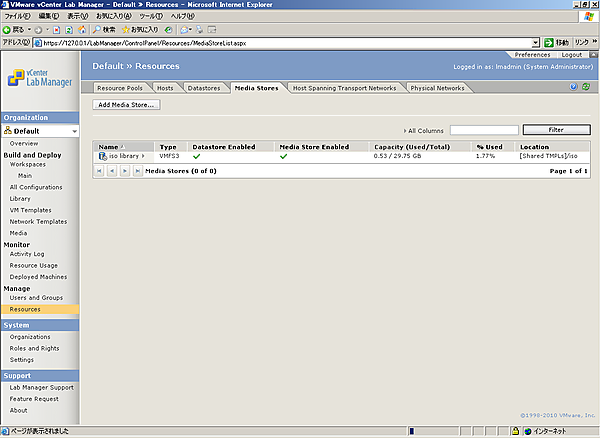This screenshot has width=600, height=438.
Task: Click the Lab Manager green refresh icon
Action: (586, 87)
